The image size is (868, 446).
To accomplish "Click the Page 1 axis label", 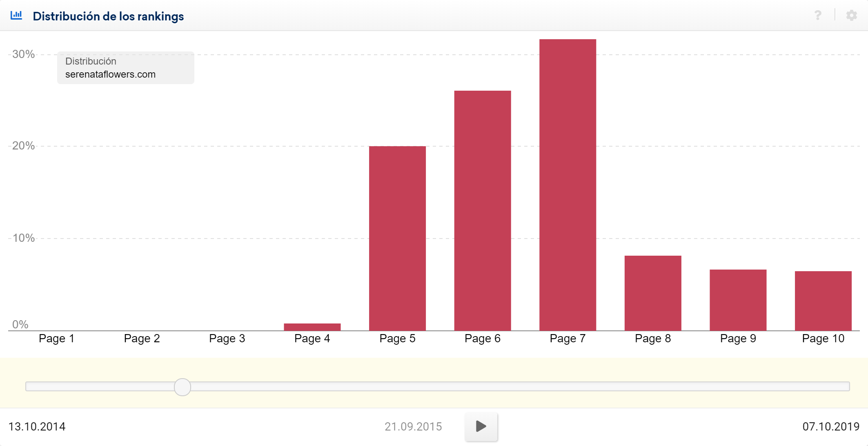I will pyautogui.click(x=56, y=338).
